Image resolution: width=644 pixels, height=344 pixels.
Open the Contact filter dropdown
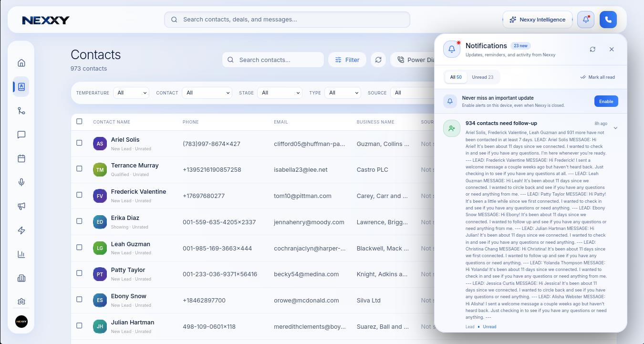[207, 93]
